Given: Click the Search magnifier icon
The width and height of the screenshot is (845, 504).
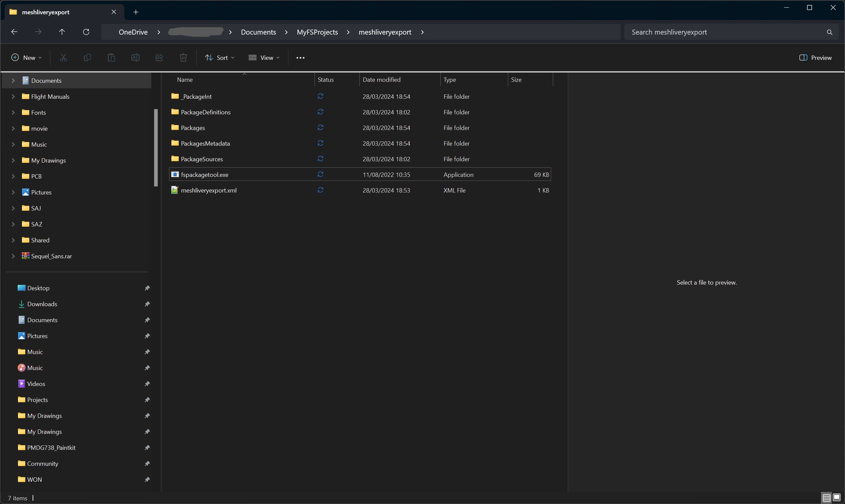Looking at the screenshot, I should 829,32.
